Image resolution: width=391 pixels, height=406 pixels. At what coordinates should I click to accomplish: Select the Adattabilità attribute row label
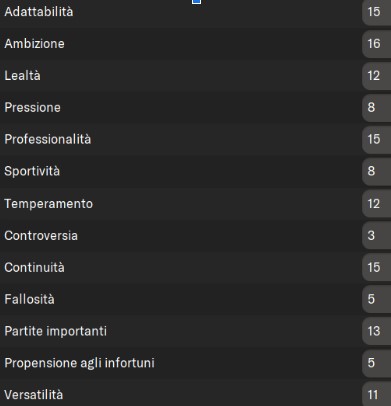(x=39, y=12)
